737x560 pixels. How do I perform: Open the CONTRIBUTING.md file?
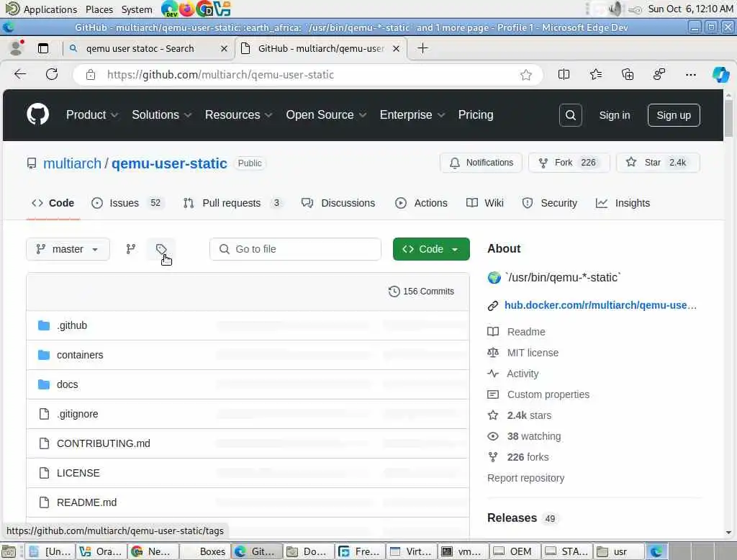104,443
